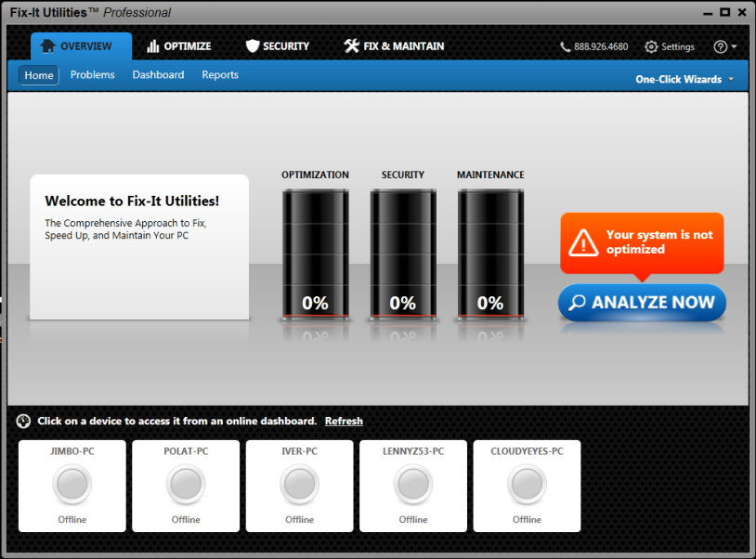The width and height of the screenshot is (756, 559).
Task: Open the Overview tab with house icon
Action: point(81,46)
